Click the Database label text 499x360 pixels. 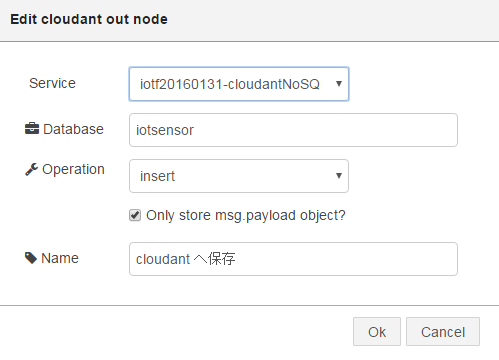[73, 129]
